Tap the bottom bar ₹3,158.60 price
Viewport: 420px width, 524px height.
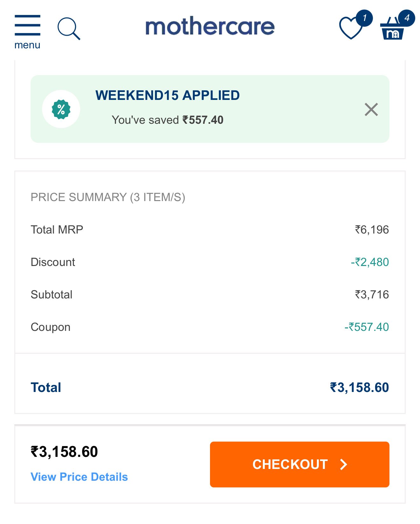click(x=64, y=452)
